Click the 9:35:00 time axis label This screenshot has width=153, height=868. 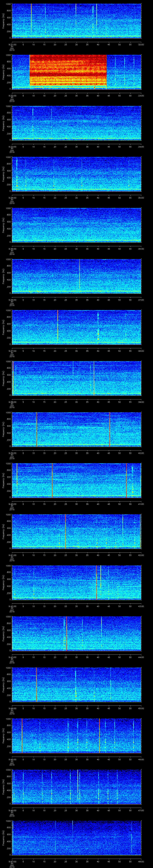[x=12, y=249]
